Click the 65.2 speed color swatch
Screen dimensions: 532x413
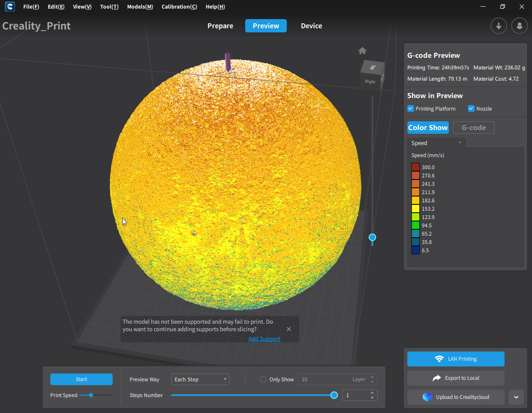pos(416,234)
